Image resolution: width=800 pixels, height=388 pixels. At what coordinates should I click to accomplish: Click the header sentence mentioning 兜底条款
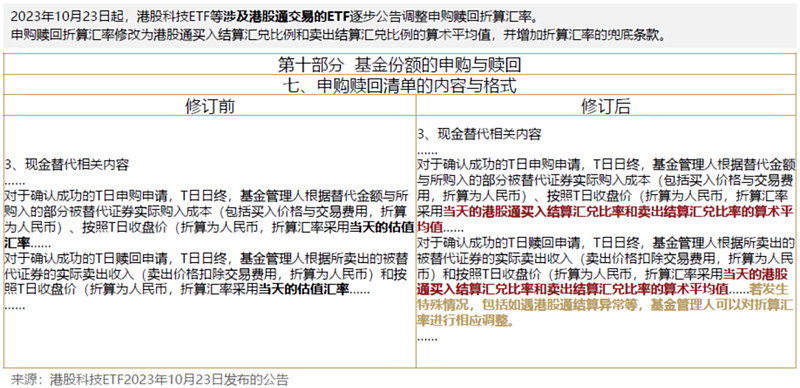[x=338, y=35]
